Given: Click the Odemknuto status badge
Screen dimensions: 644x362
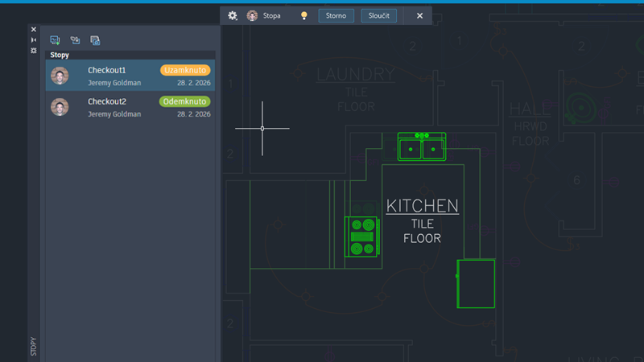Looking at the screenshot, I should [185, 101].
